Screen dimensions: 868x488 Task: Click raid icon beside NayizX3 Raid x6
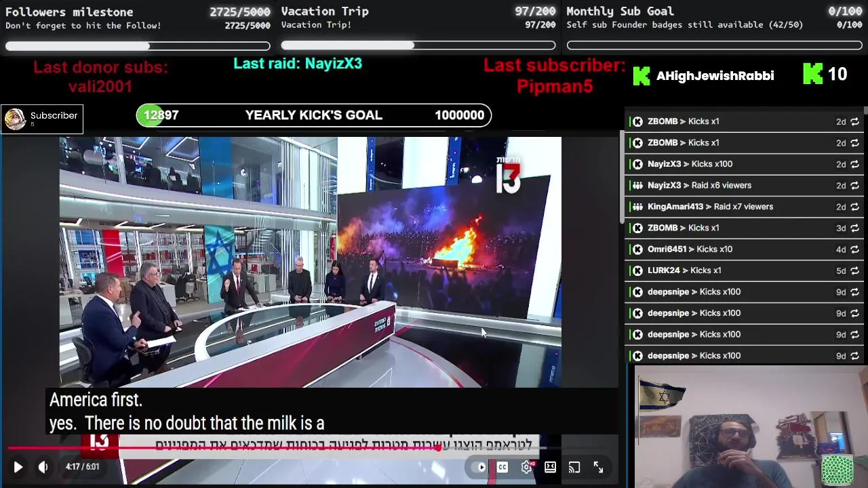637,185
